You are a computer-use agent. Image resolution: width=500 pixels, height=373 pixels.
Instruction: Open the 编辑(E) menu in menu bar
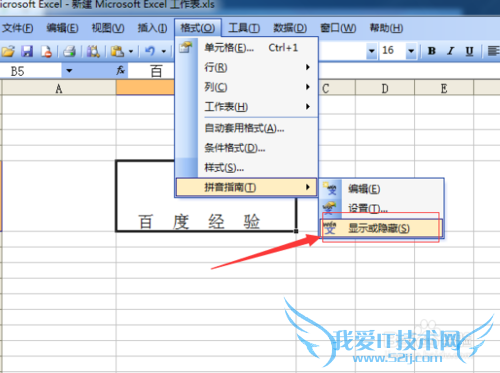(x=62, y=28)
